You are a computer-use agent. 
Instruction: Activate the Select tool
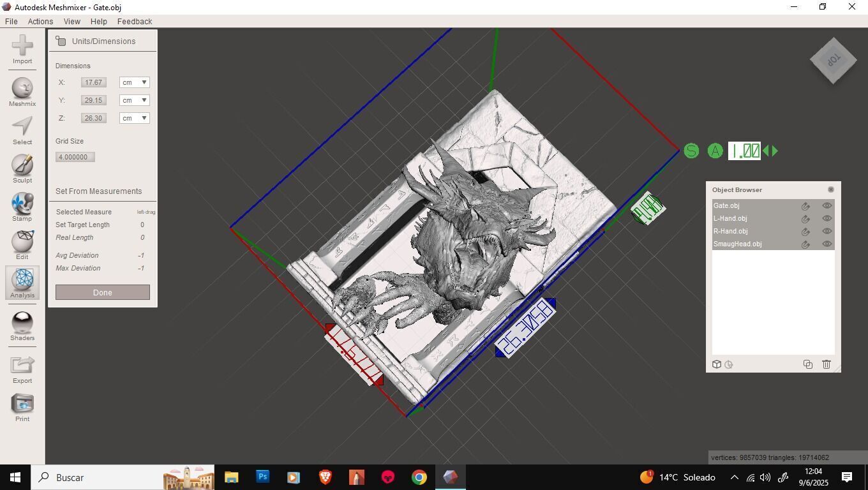[22, 131]
